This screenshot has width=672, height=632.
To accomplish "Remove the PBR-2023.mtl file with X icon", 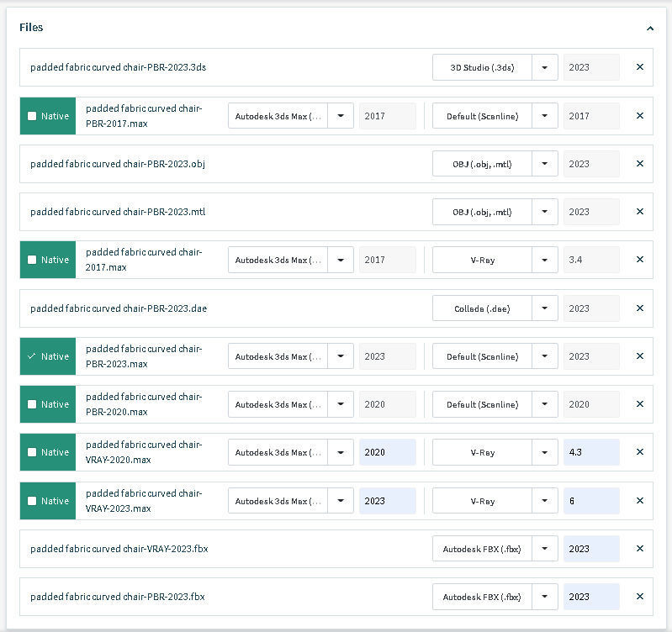I will click(639, 212).
